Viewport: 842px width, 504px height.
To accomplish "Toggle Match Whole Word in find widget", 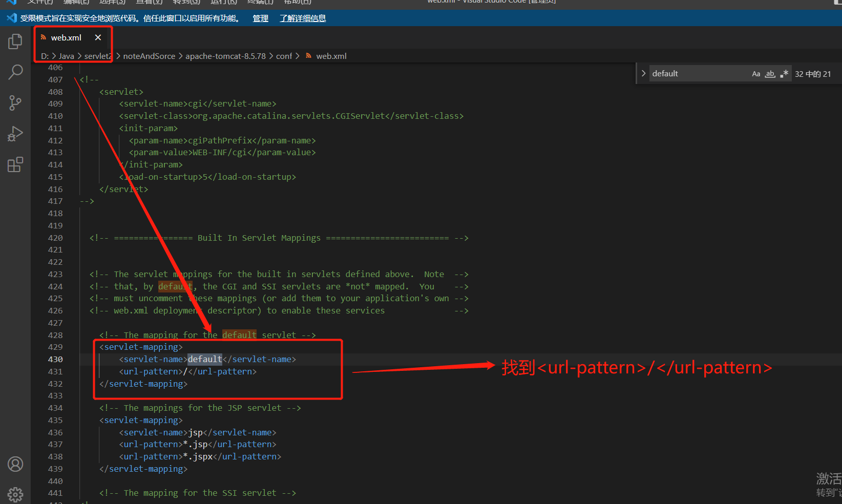I will click(x=770, y=74).
